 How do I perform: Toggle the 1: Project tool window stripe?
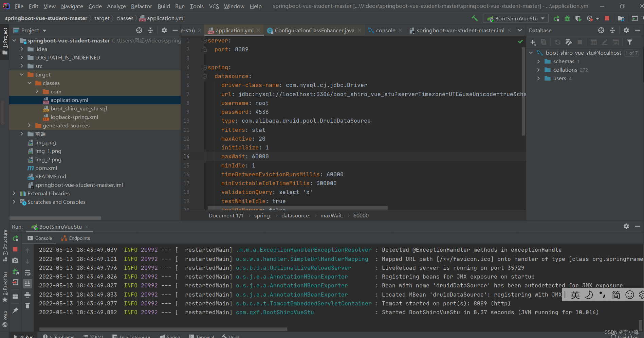point(5,41)
